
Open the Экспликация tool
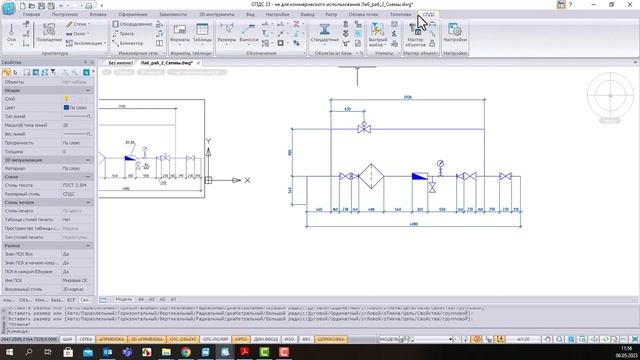(85, 43)
